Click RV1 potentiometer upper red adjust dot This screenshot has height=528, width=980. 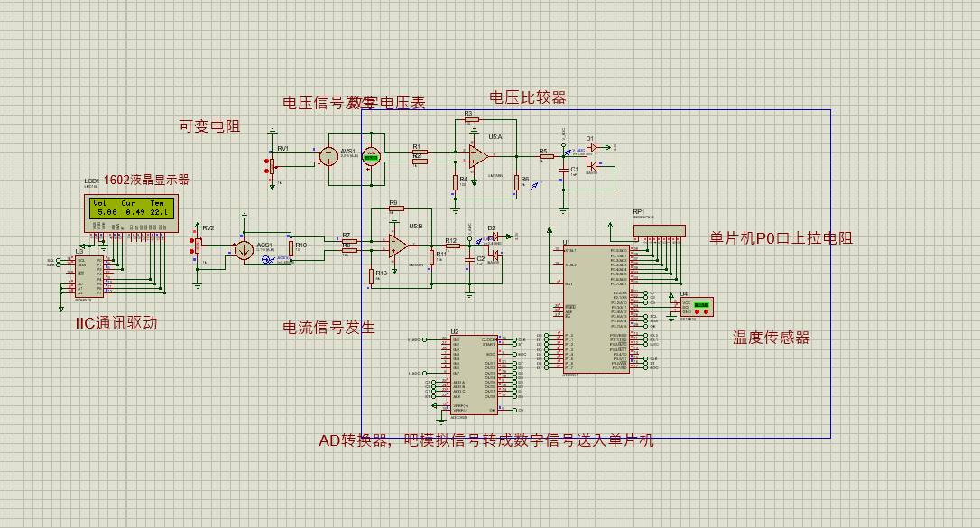click(266, 162)
